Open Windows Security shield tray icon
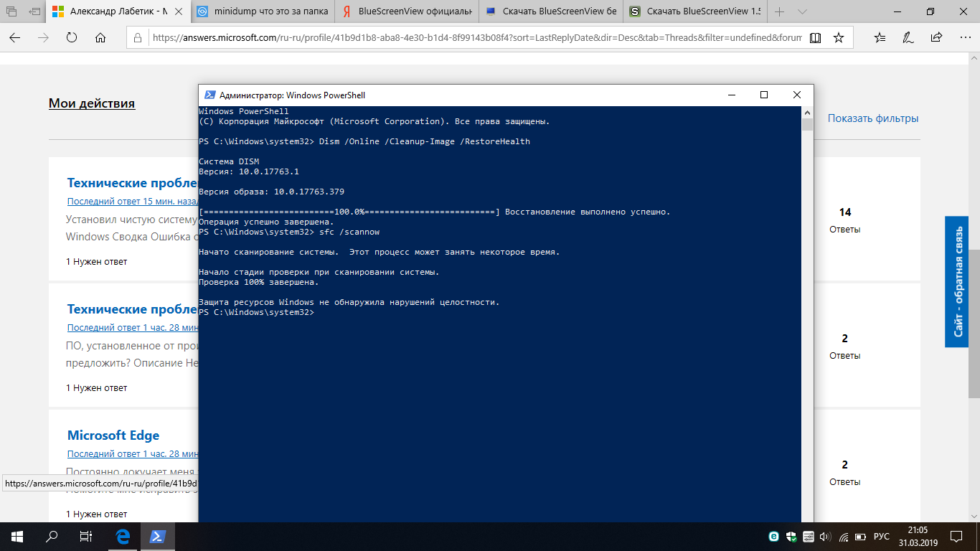 coord(791,537)
